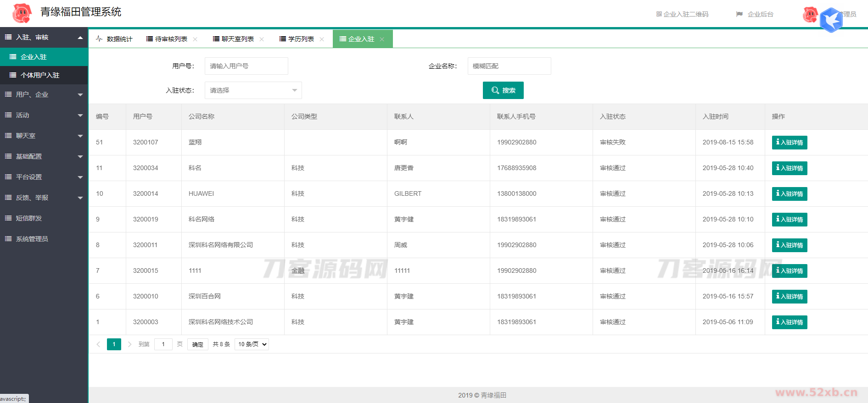Collapse the 入驻、审核 sidebar section
Viewport: 868px width, 403px height.
tap(44, 37)
